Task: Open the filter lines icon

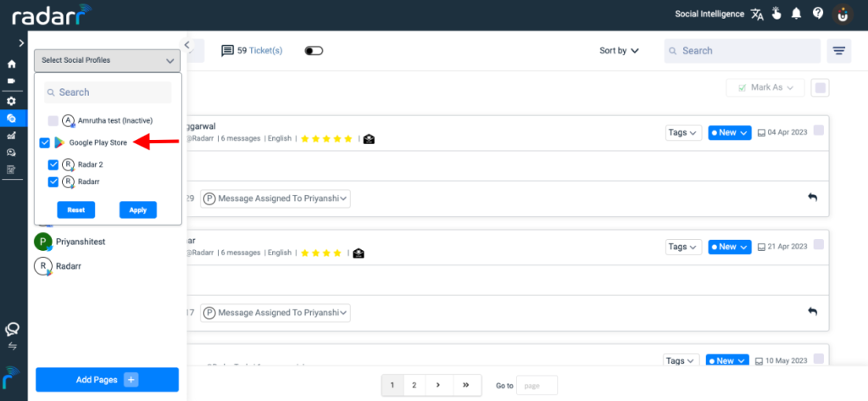Action: pos(839,51)
